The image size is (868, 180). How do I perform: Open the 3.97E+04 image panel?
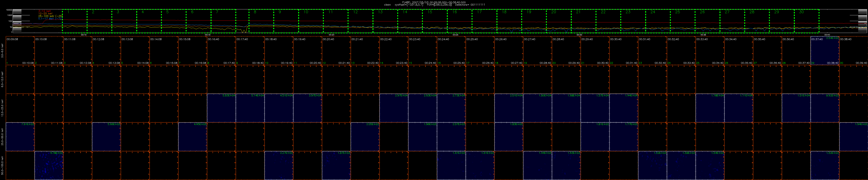tap(308, 108)
